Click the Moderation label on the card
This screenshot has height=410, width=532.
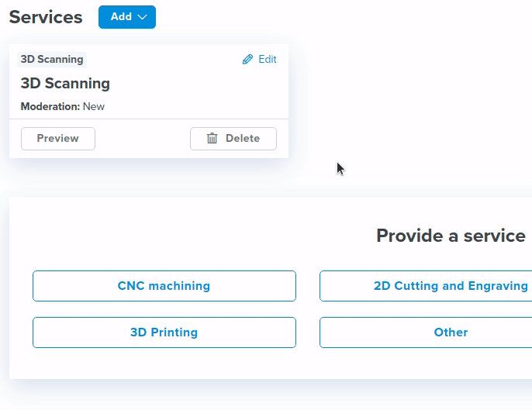point(50,107)
